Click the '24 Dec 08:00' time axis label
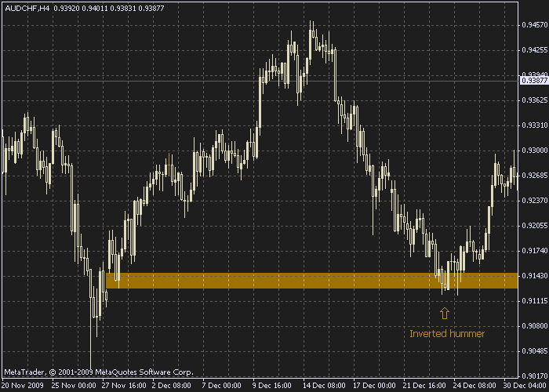Screen dimensions: 549x392 click(x=474, y=386)
